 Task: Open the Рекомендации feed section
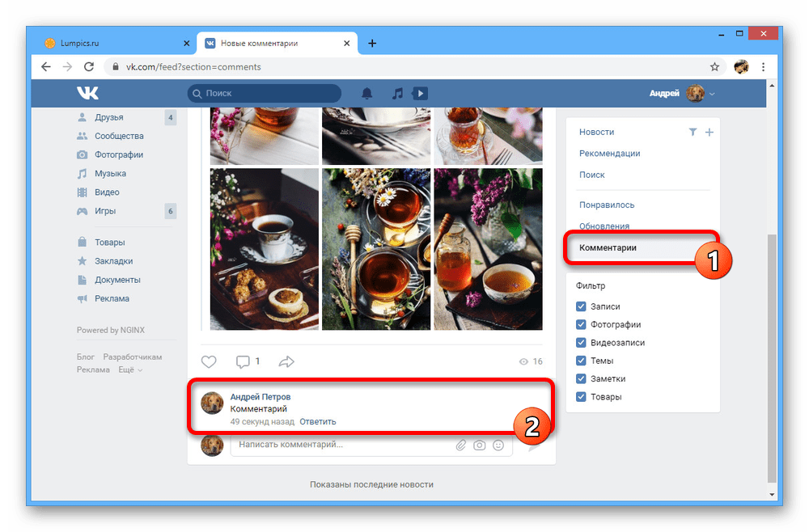point(609,154)
